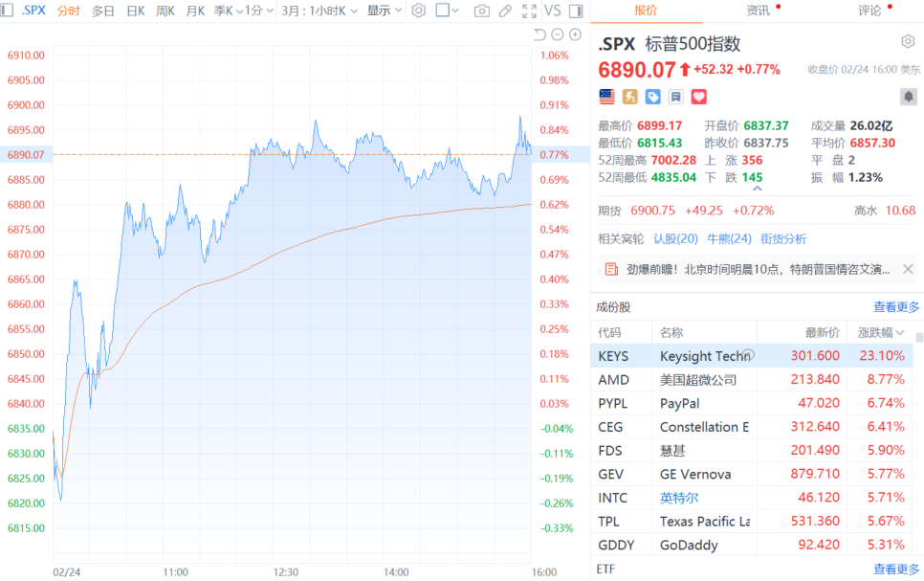Open the 牛熊(24) link
The width and height of the screenshot is (924, 581).
(x=729, y=238)
